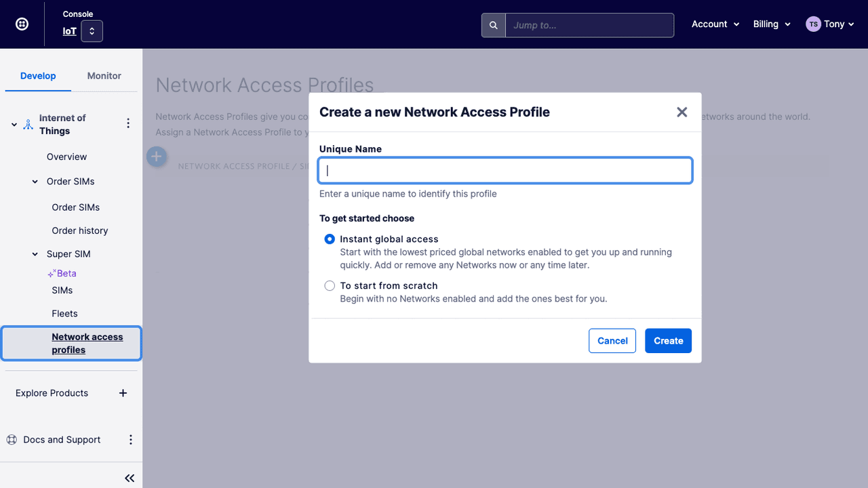
Task: Select the Develop tab
Action: click(38, 75)
